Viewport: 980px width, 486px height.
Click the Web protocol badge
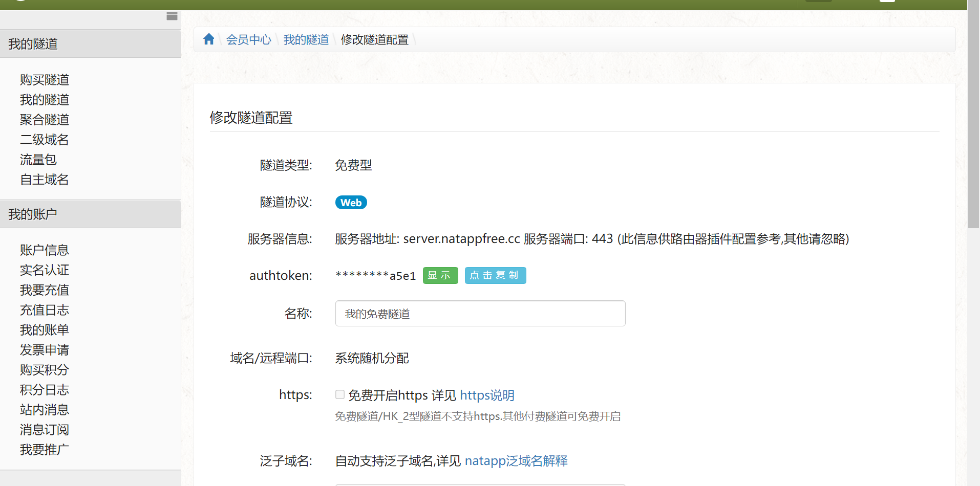(351, 203)
